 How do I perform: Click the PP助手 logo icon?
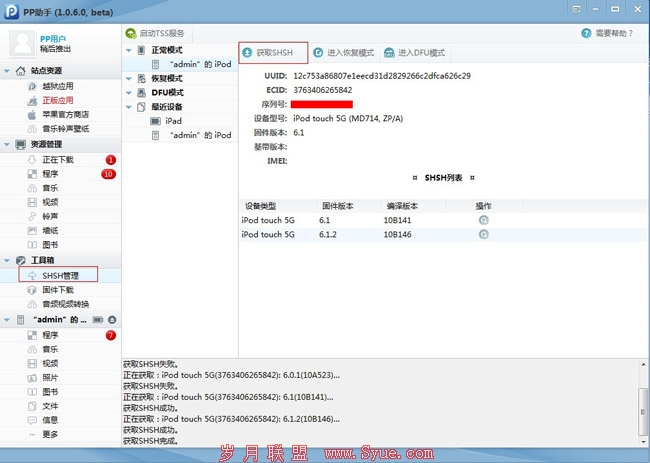point(11,12)
